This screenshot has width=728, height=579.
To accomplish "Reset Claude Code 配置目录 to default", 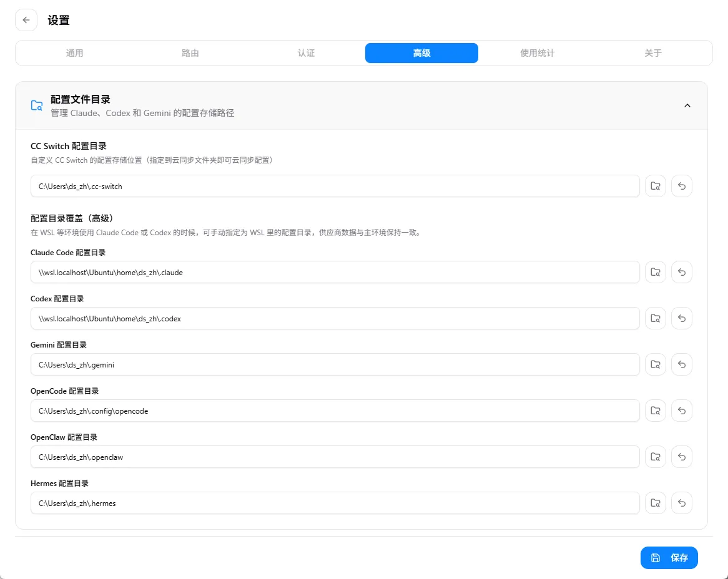I will (682, 272).
